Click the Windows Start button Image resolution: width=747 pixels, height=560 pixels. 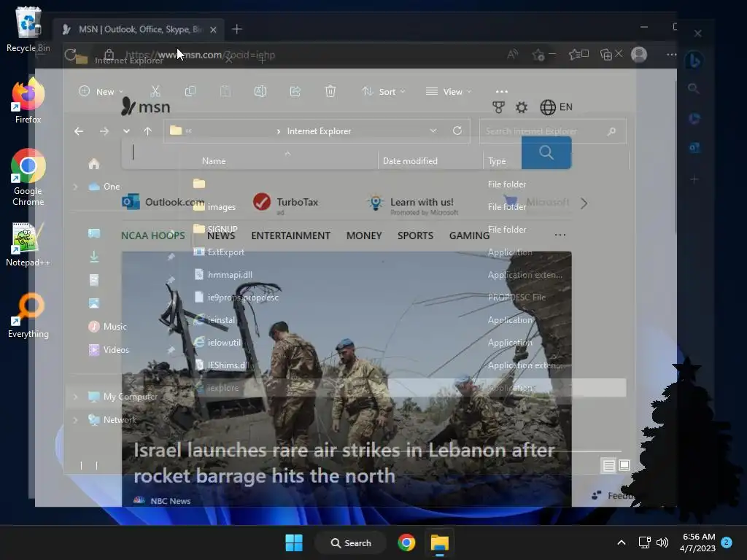click(x=294, y=542)
